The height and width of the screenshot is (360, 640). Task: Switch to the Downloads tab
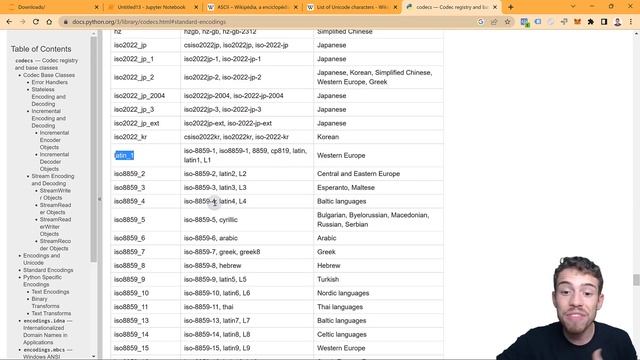[52, 7]
